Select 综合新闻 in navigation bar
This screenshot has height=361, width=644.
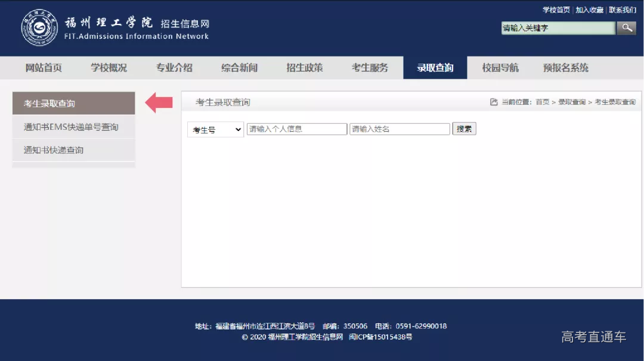239,68
